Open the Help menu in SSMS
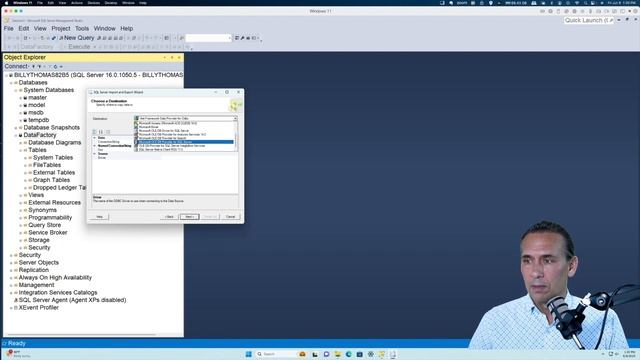Screen dimensions: 640x360 click(127, 29)
